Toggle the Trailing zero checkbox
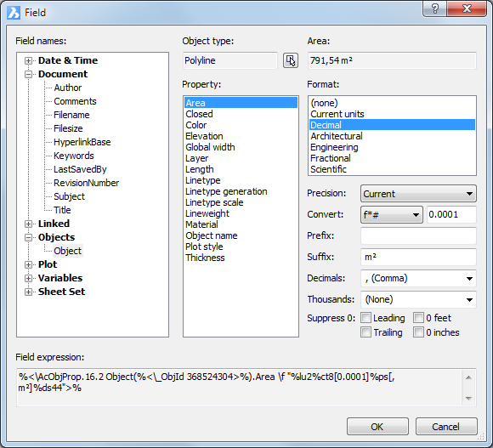Screen dimensions: 493x448 pyautogui.click(x=365, y=332)
